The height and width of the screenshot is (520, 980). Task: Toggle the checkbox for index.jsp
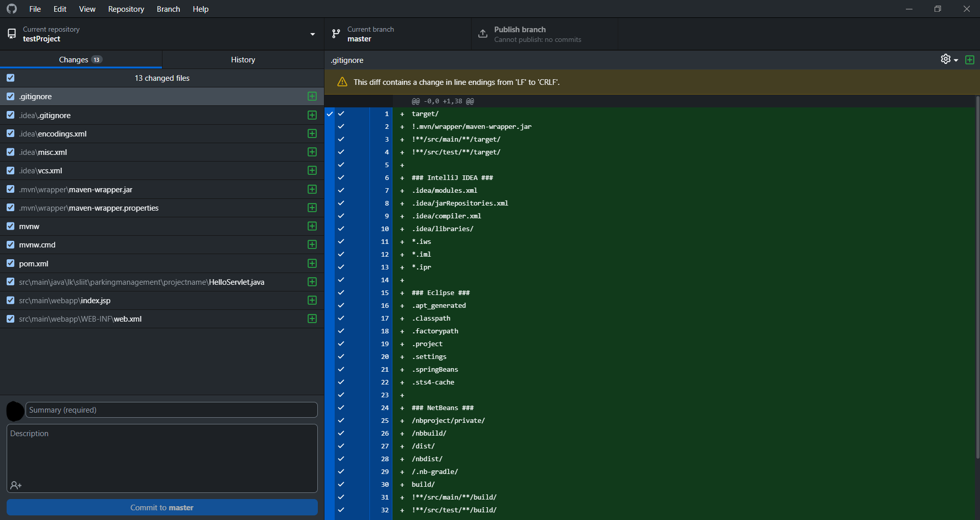tap(11, 300)
